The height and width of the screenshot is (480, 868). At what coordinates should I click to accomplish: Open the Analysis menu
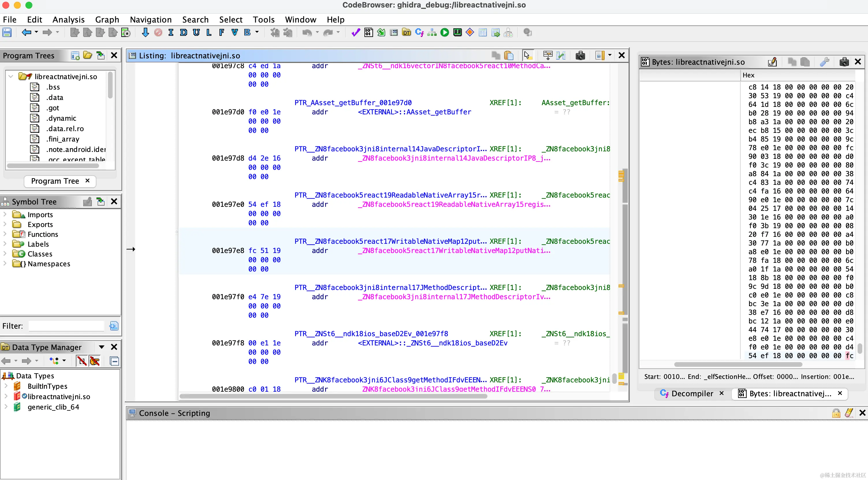[x=68, y=20]
